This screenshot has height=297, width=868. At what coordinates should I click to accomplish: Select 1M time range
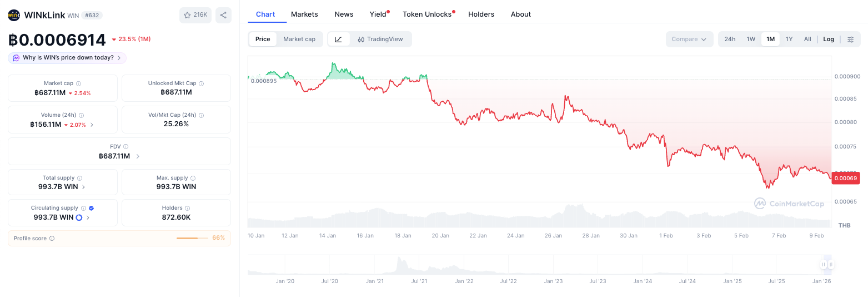pyautogui.click(x=770, y=39)
